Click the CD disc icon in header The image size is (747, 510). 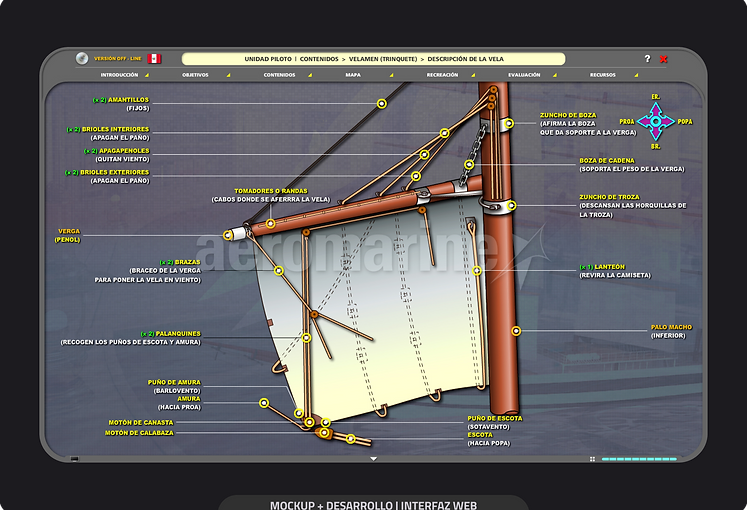pos(82,59)
